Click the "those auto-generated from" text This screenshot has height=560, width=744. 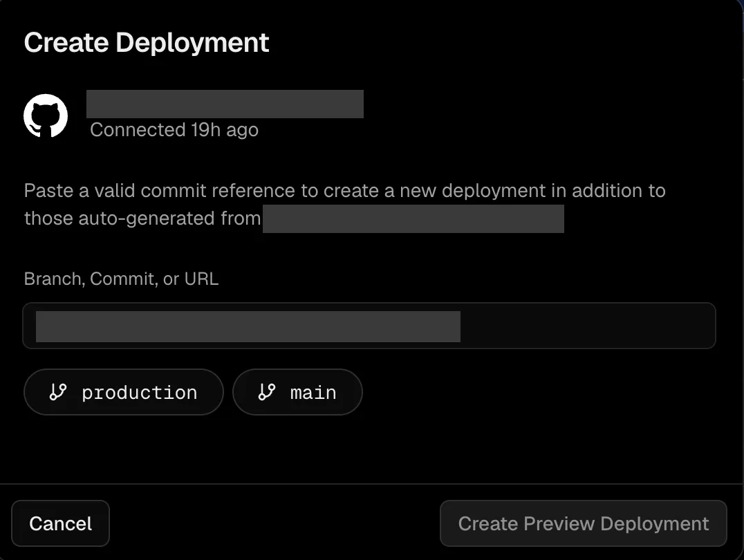point(142,218)
